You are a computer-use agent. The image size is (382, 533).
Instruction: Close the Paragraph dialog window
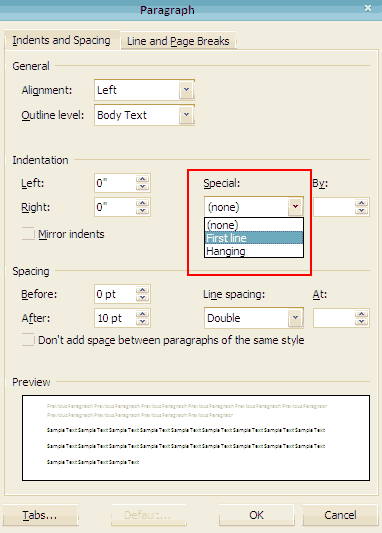[x=368, y=8]
